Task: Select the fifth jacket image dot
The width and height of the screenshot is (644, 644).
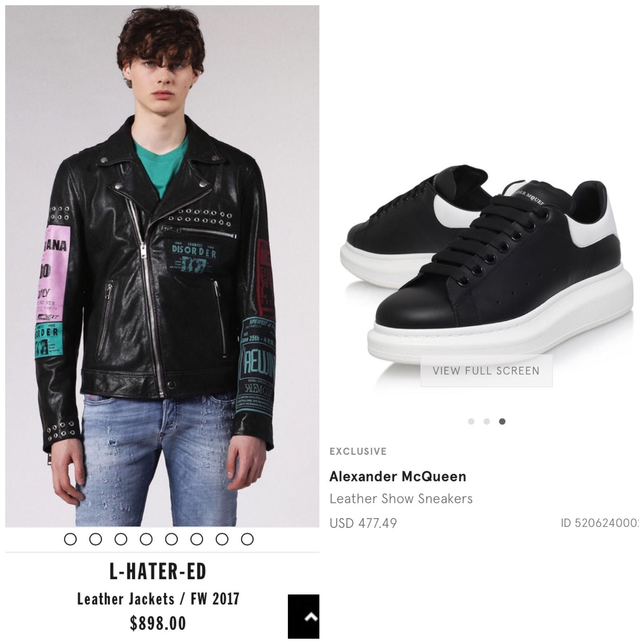Action: 171,539
